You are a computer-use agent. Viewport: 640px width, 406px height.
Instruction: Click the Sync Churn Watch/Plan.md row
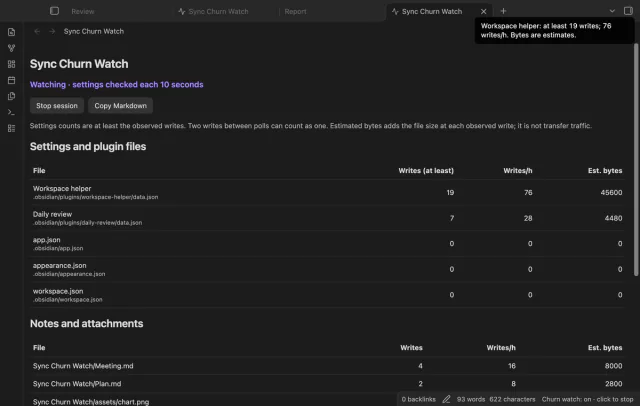click(327, 384)
